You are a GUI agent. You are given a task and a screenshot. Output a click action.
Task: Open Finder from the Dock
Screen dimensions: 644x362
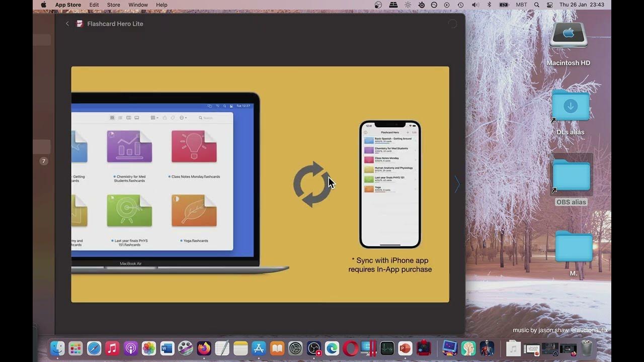pyautogui.click(x=57, y=348)
